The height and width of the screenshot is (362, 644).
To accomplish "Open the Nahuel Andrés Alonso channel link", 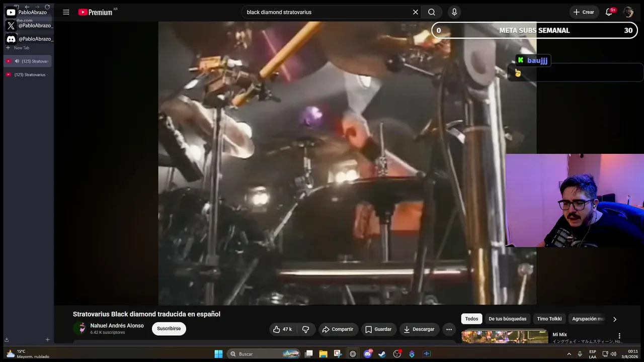I will click(117, 326).
